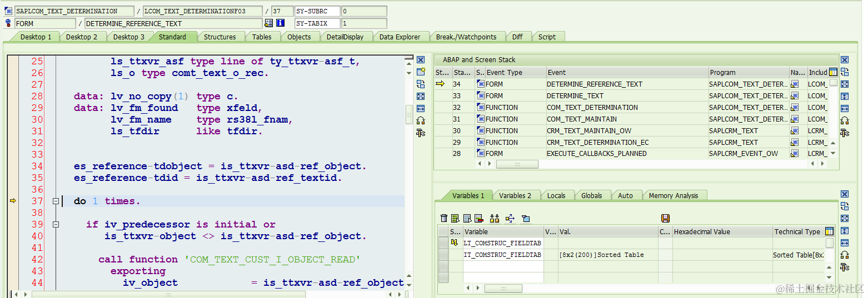Open settings of the ABAP Stack tool

pos(845,133)
